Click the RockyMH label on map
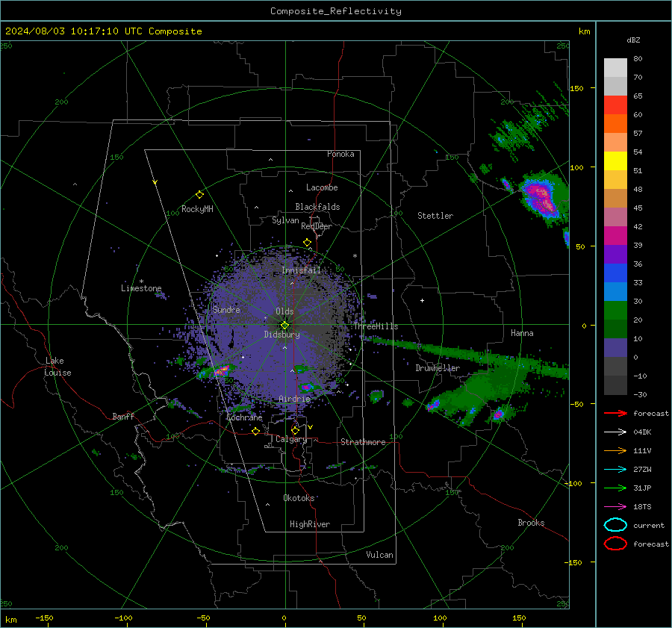The image size is (672, 628). click(197, 209)
